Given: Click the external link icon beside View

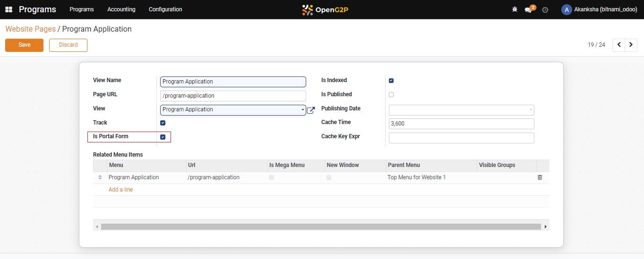Looking at the screenshot, I should [x=311, y=110].
